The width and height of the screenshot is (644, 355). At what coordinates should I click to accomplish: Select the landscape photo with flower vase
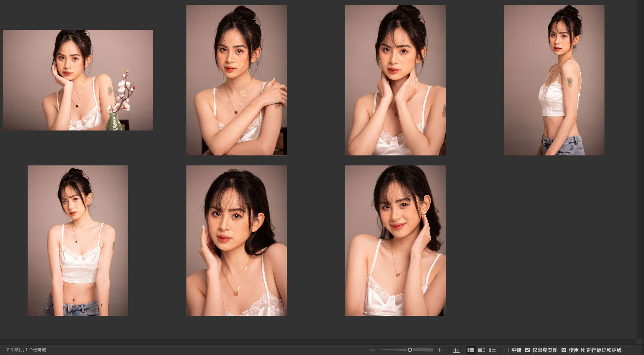point(78,80)
